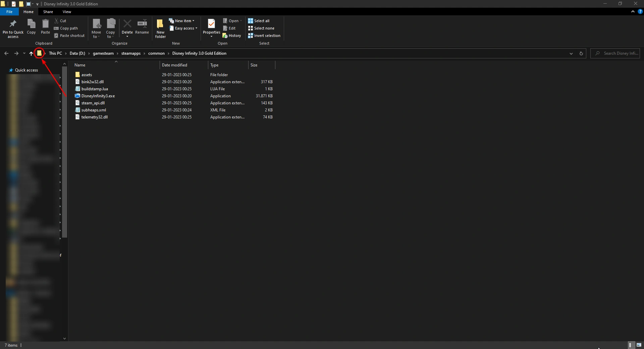Navigate to gamesteam breadcrumb
The image size is (644, 349).
(x=103, y=53)
